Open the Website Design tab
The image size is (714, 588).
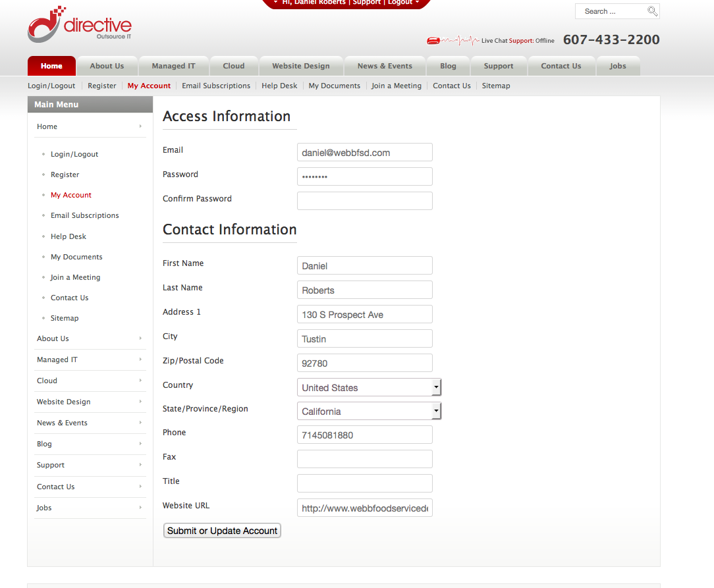point(301,66)
